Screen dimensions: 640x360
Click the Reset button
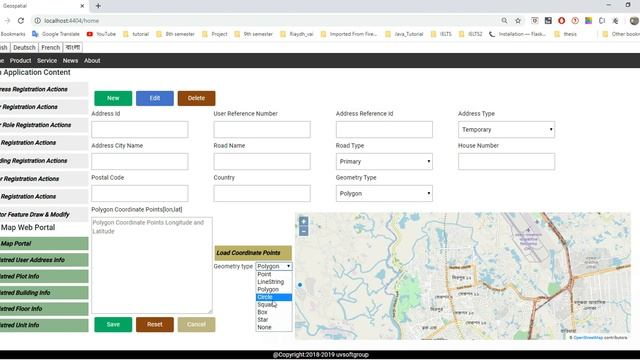[x=155, y=324]
